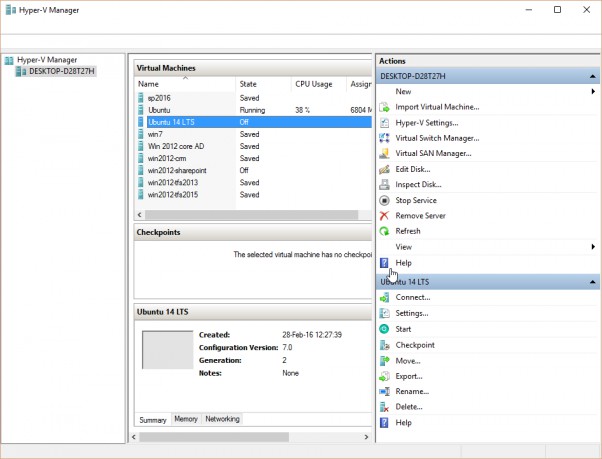The width and height of the screenshot is (602, 459).
Task: Click the server icon beside sp2016
Action: [141, 98]
